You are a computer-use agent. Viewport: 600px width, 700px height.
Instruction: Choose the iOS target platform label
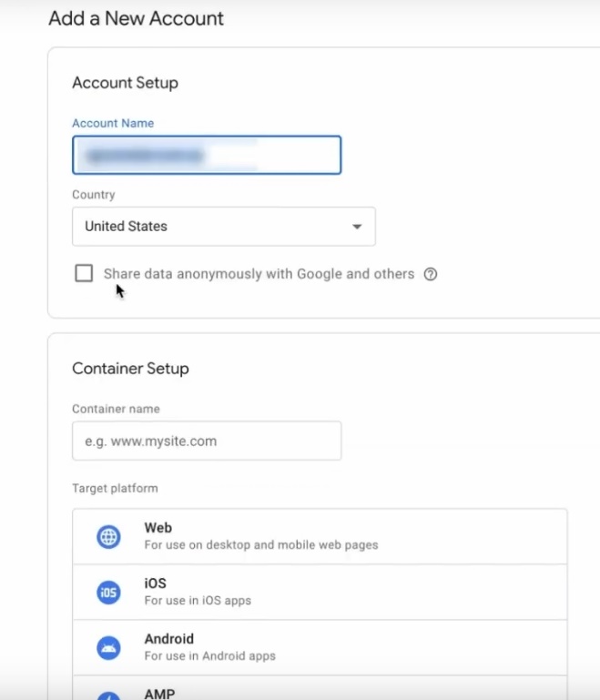tap(155, 583)
